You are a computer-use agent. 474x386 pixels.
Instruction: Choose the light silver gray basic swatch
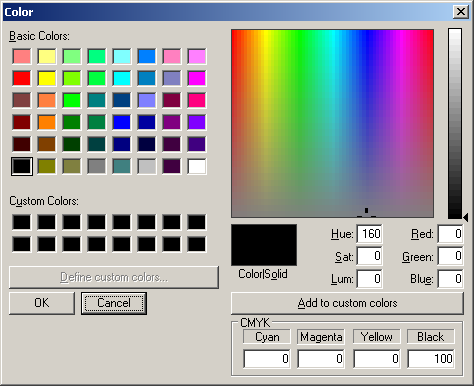click(x=147, y=166)
